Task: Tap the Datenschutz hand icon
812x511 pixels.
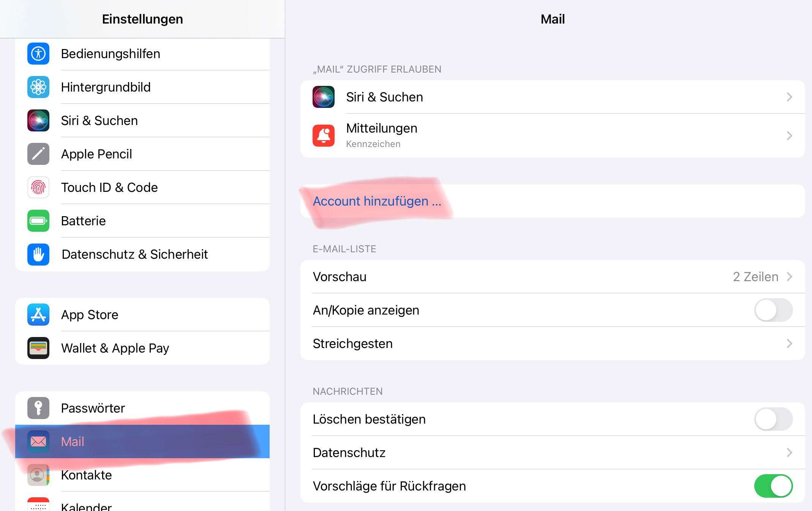Action: click(38, 254)
